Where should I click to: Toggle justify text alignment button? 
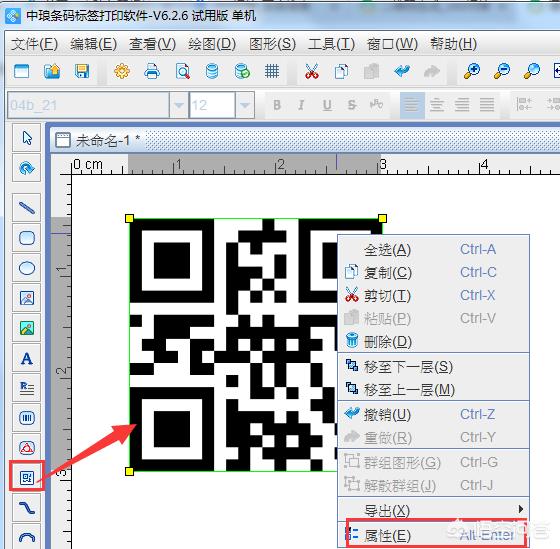tap(487, 105)
